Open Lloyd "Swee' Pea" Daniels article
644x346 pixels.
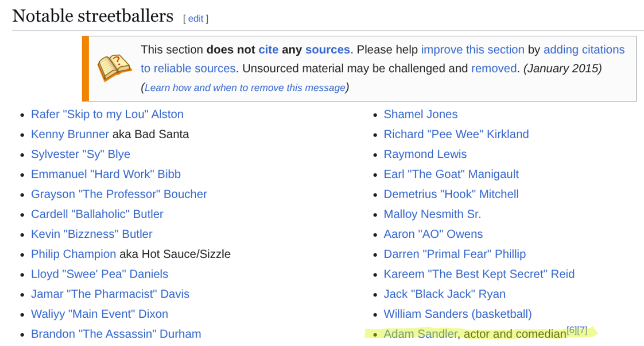pos(100,274)
